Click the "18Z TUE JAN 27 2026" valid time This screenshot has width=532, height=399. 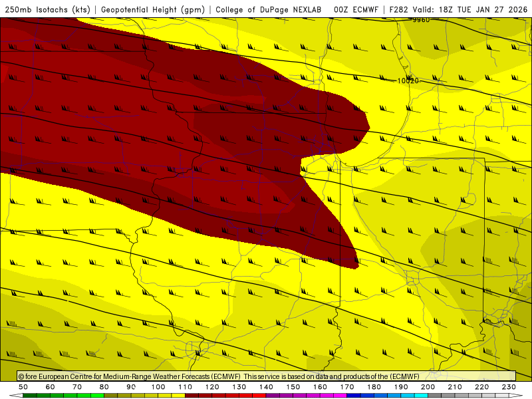pos(483,10)
